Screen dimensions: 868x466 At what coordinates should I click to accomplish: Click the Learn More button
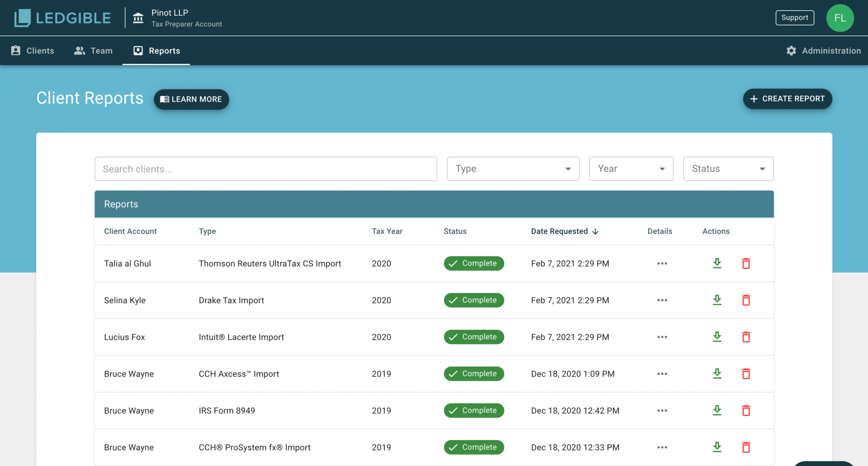[191, 99]
